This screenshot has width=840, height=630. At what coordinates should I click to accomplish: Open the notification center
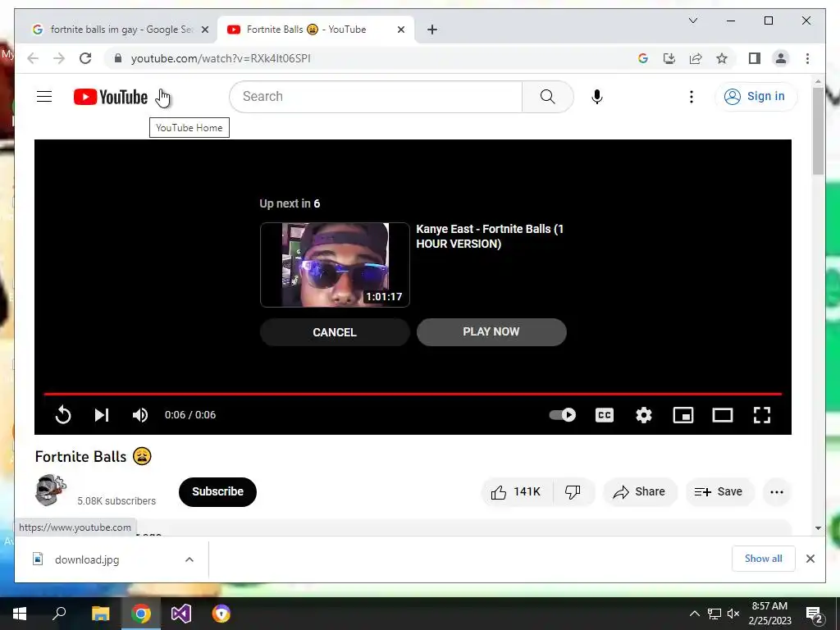pyautogui.click(x=814, y=614)
